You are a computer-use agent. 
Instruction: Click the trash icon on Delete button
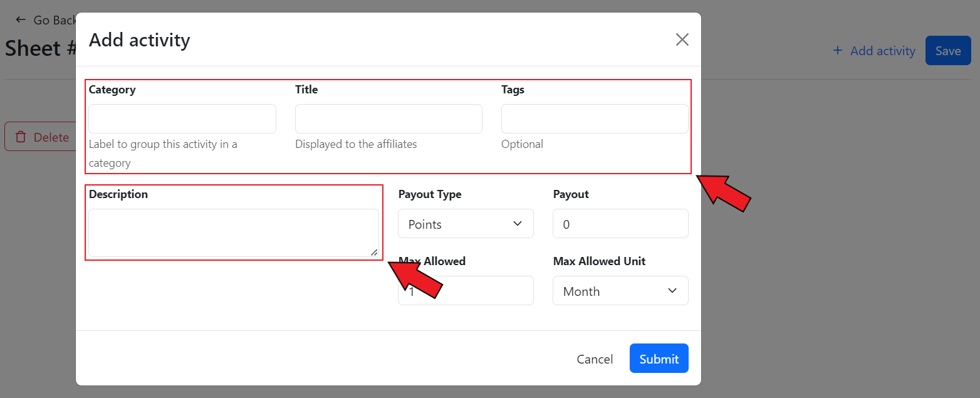pos(21,137)
